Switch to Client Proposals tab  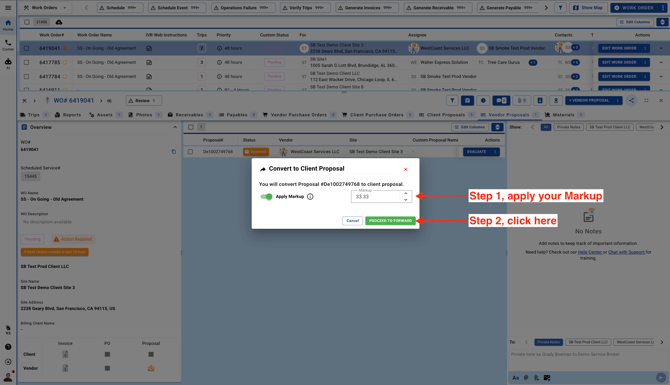tap(447, 115)
